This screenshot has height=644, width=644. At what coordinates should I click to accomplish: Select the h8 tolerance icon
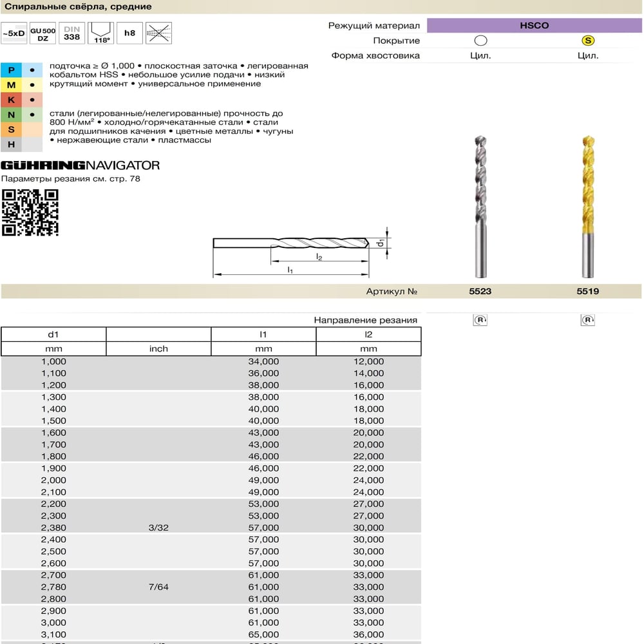coord(130,33)
